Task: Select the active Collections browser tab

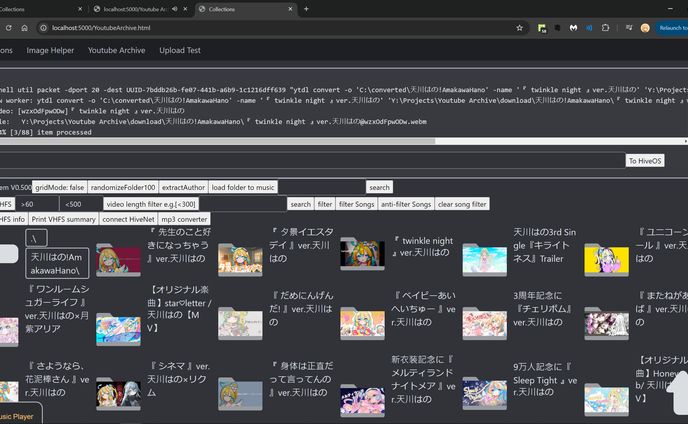Action: coord(246,9)
